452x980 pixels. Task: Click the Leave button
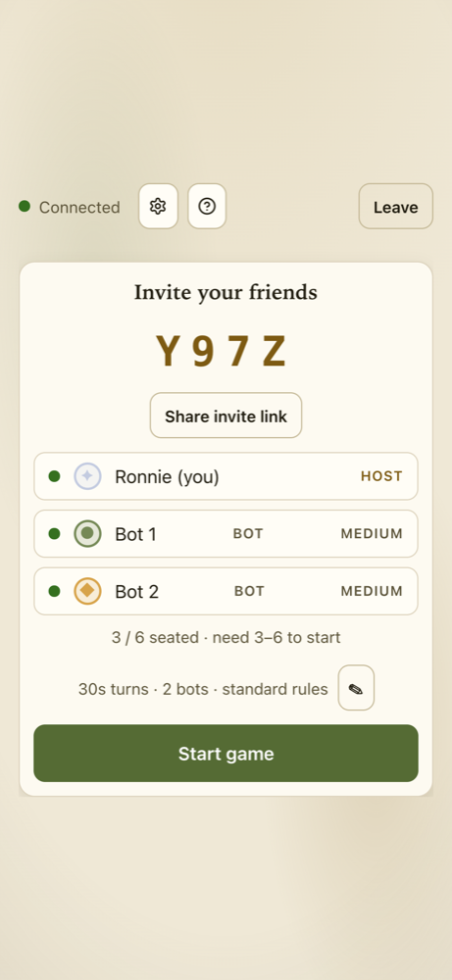click(x=396, y=206)
